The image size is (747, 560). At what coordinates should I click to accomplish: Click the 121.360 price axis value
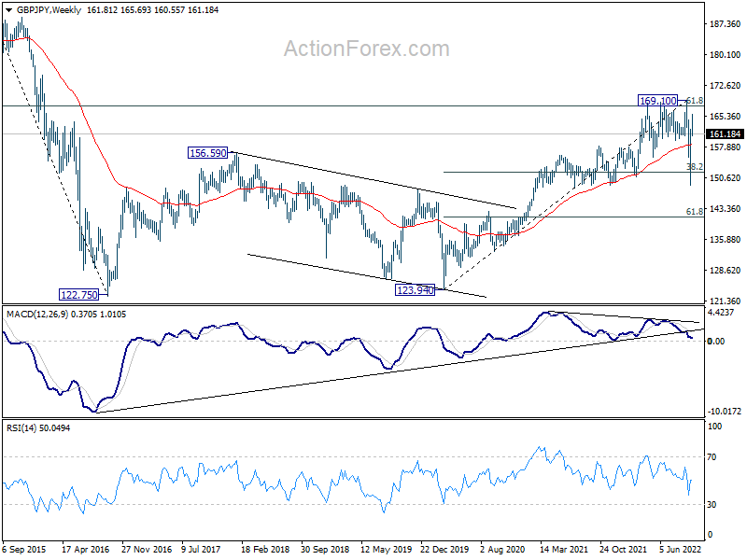[726, 301]
